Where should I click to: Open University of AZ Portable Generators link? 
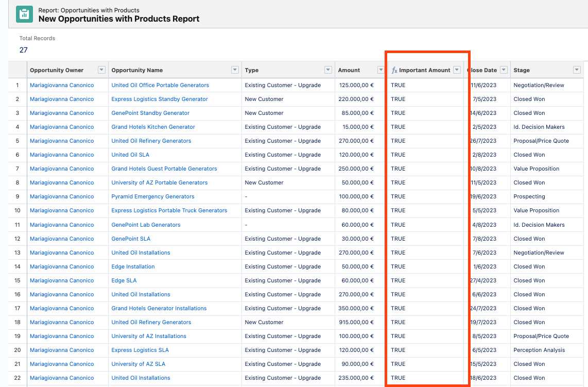click(x=160, y=182)
